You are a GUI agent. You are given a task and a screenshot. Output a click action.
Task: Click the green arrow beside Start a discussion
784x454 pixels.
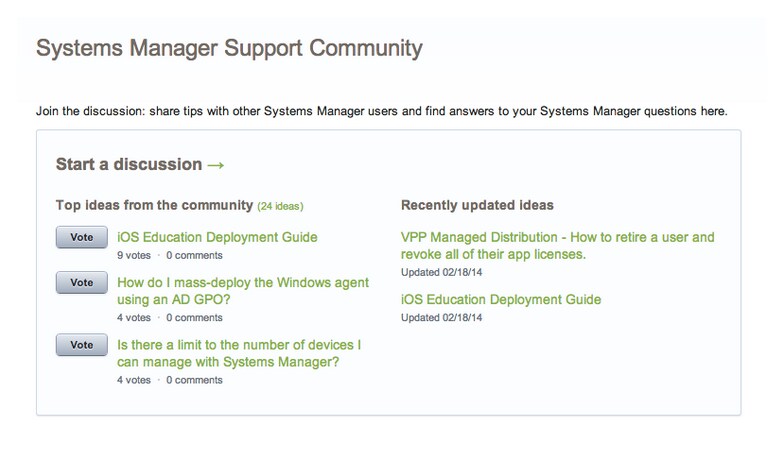pyautogui.click(x=216, y=165)
